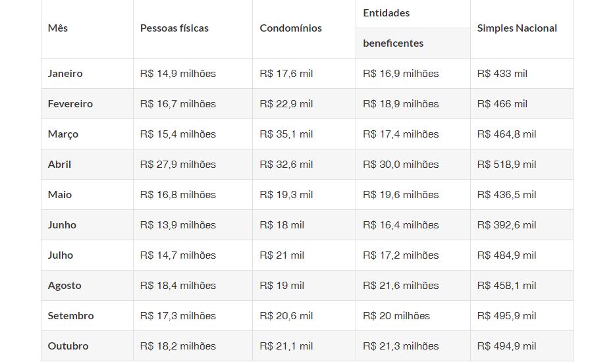Screen dimensions: 615x364
Task: Click the R$ 27,9 milhões cell
Action: point(178,165)
